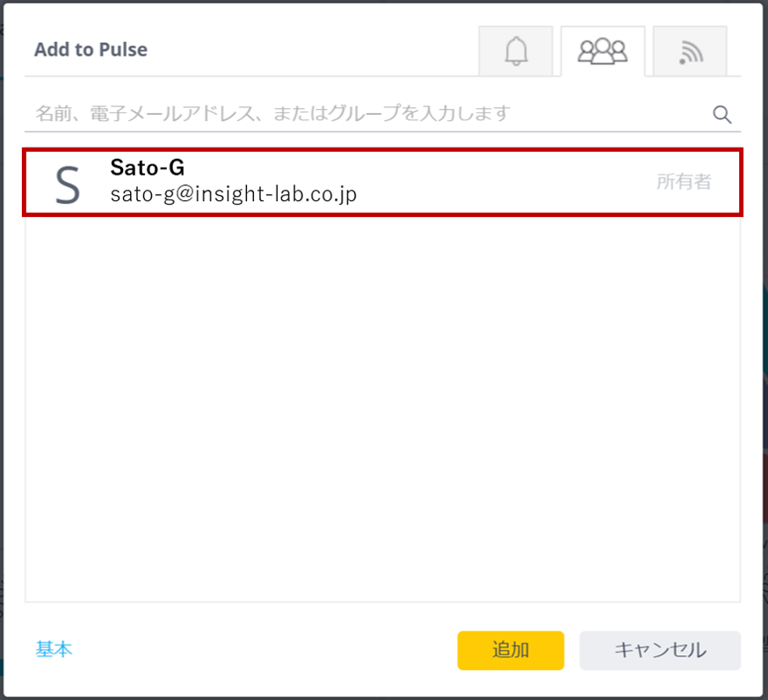Click the magnifier search icon
Screen dimensions: 768x700
(x=722, y=114)
